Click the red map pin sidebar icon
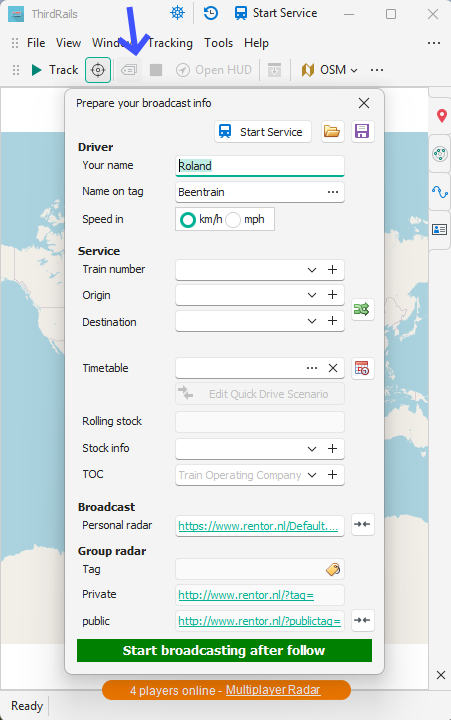Viewport: 451px width, 720px height. click(x=441, y=116)
